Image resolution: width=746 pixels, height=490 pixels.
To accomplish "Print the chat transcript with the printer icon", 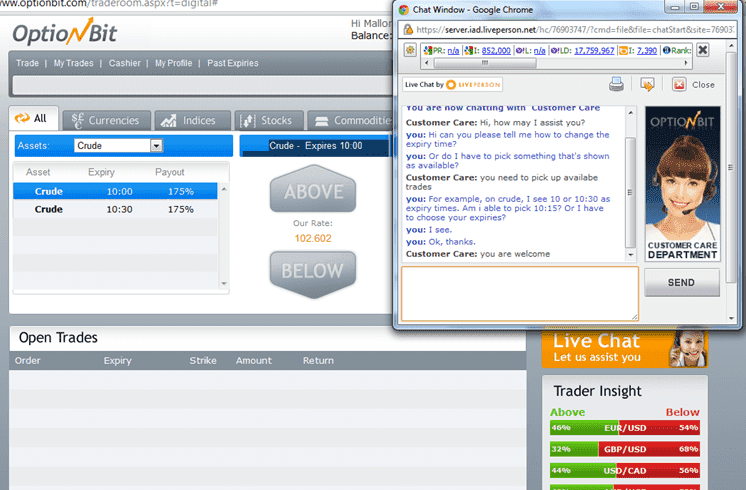I will [616, 85].
